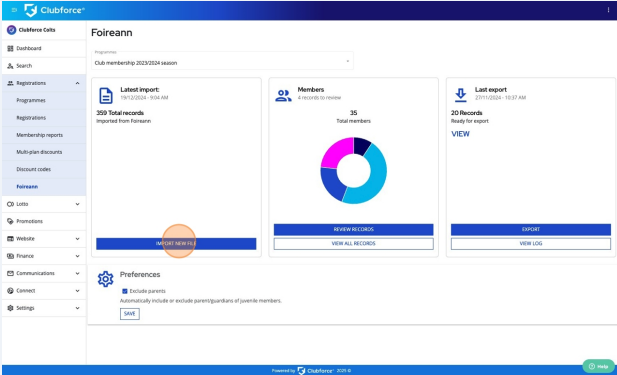Viewport: 617px width, 375px height.
Task: Click the Clubforce Colts club avatar icon
Action: (x=11, y=30)
